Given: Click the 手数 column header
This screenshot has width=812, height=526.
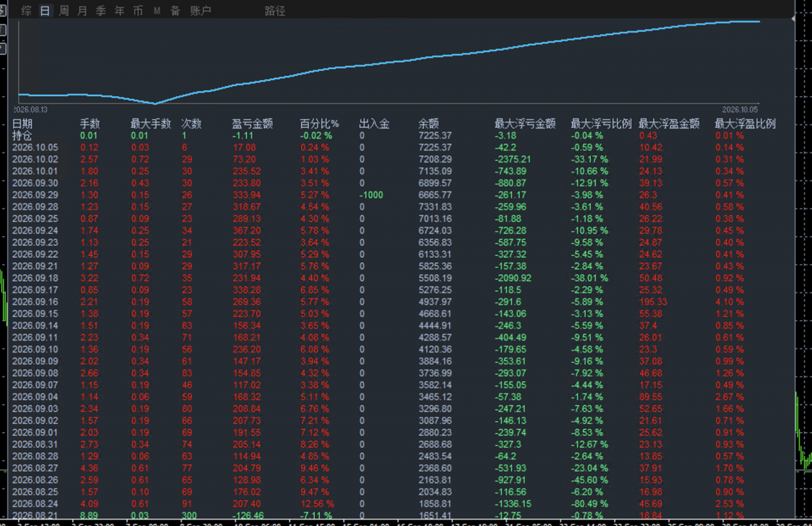Looking at the screenshot, I should (90, 124).
